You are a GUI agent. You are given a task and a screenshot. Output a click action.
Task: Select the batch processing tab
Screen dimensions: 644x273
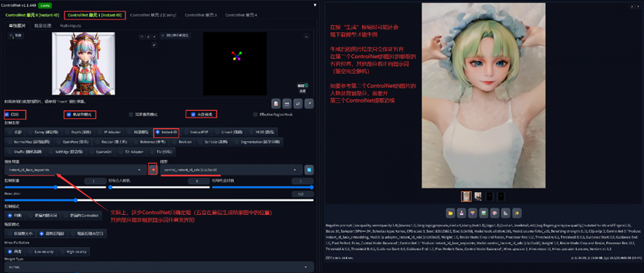[42, 25]
